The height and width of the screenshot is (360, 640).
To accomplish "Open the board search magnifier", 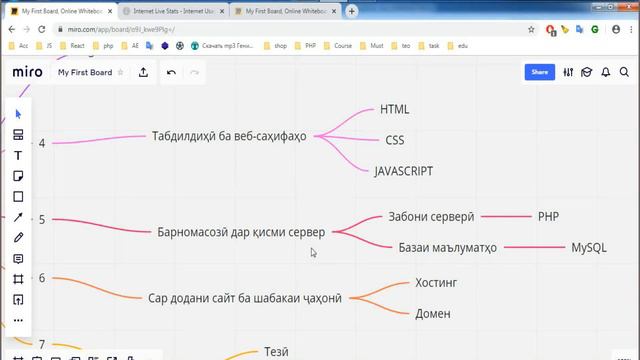I will tap(624, 72).
